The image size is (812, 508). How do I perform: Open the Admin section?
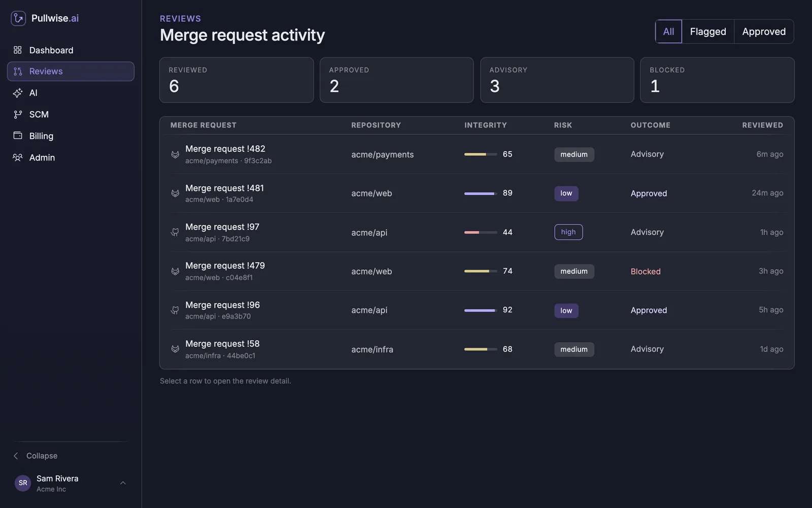pyautogui.click(x=71, y=157)
